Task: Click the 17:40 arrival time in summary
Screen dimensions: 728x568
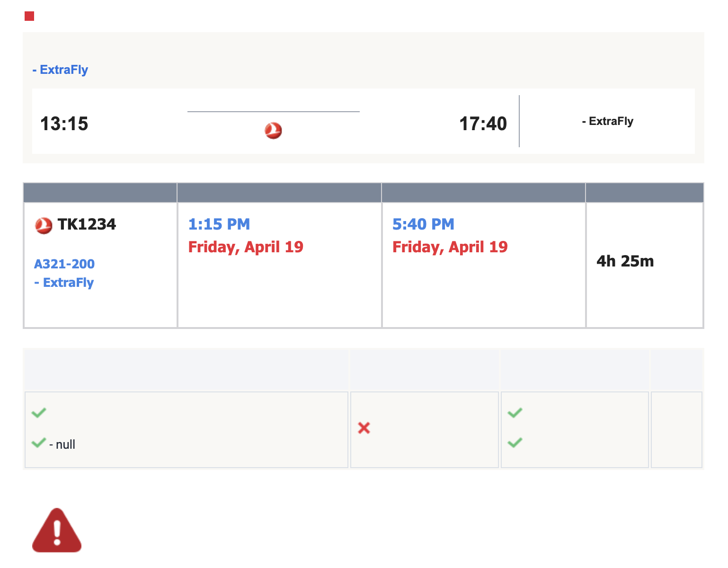Action: pyautogui.click(x=483, y=124)
